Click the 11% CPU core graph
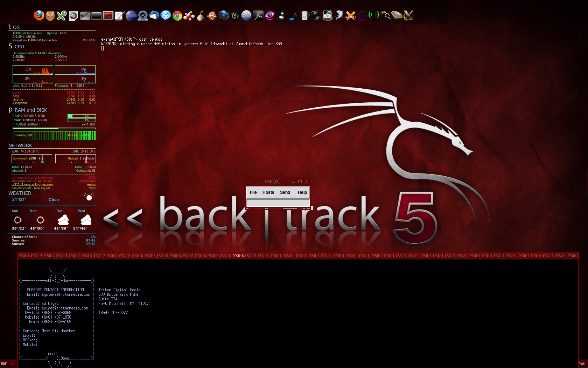This screenshot has height=368, width=588. 33,70
